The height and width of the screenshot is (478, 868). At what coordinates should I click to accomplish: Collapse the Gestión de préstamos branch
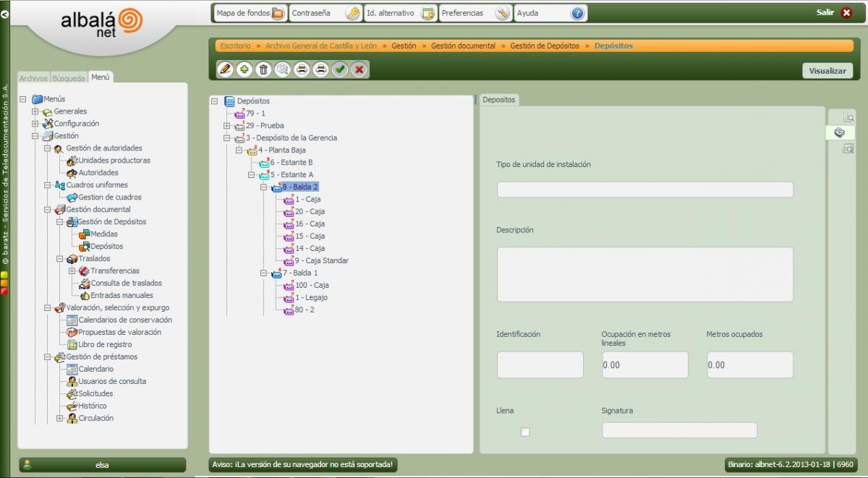[x=47, y=357]
